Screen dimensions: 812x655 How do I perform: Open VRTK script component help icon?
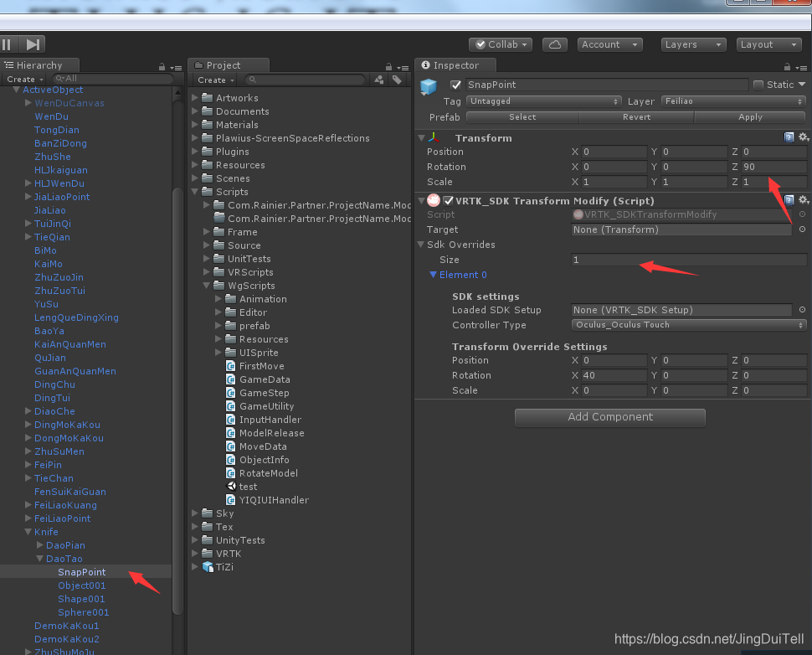[x=789, y=200]
